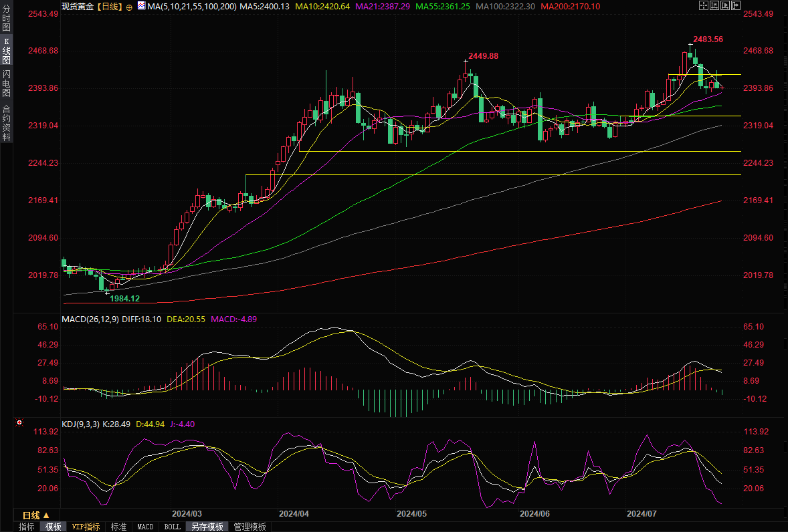The height and width of the screenshot is (532, 788).
Task: Click the exit/pop-out chart icon
Action: coord(736,5)
